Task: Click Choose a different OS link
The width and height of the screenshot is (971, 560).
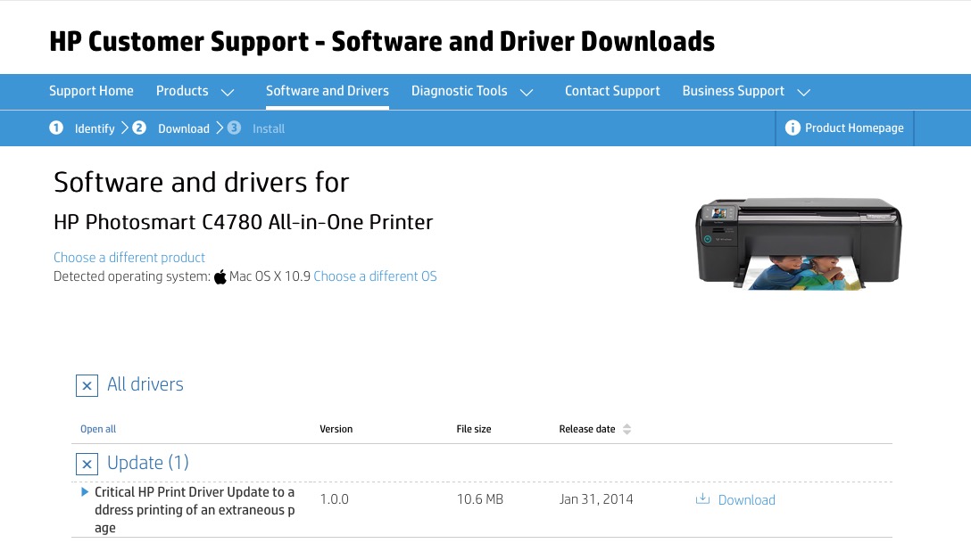Action: tap(375, 276)
